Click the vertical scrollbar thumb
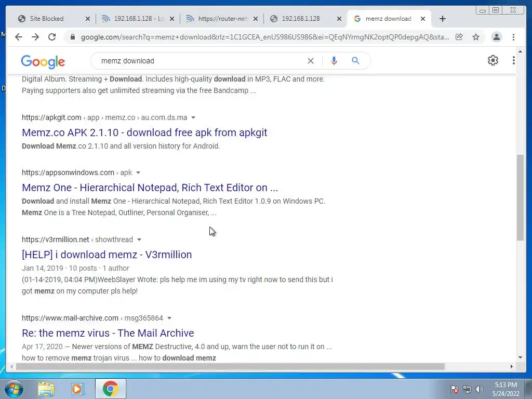Image resolution: width=532 pixels, height=399 pixels. (x=520, y=197)
